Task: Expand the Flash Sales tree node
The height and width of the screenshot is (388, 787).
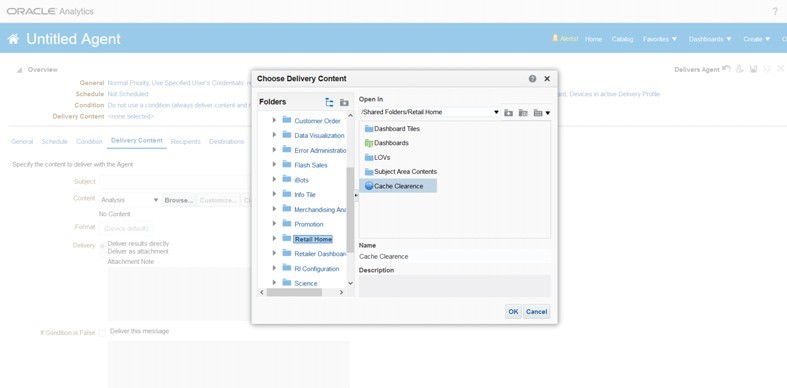Action: point(274,164)
